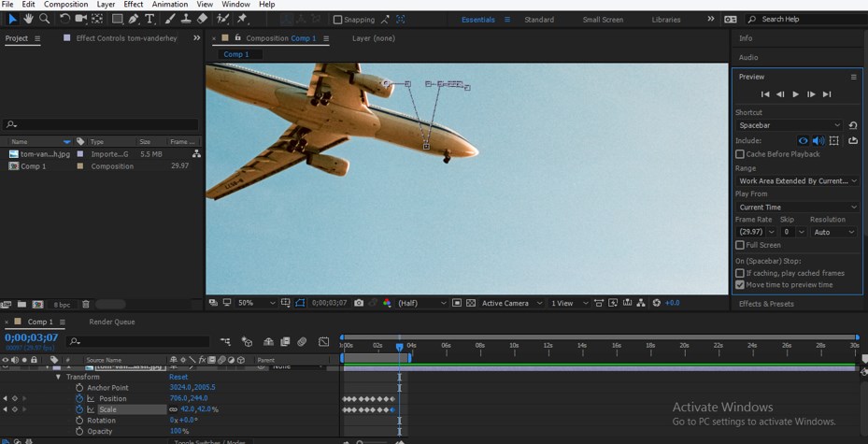Select the Brush tool
Viewport: 868px width, 444px height.
[170, 19]
